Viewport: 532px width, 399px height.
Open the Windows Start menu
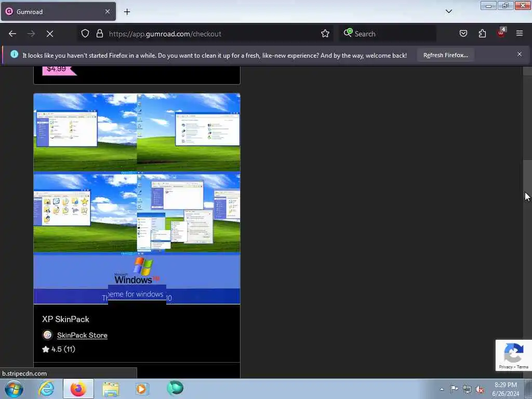(14, 389)
